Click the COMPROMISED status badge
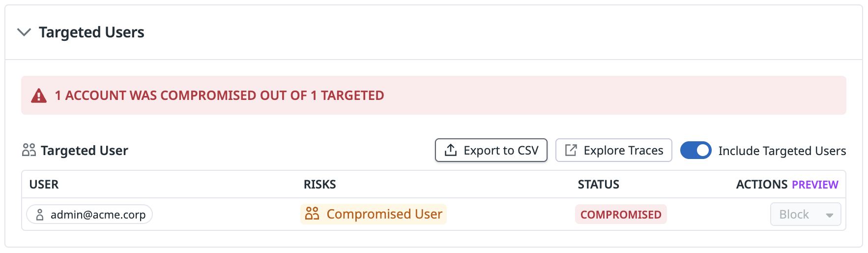 pos(620,215)
